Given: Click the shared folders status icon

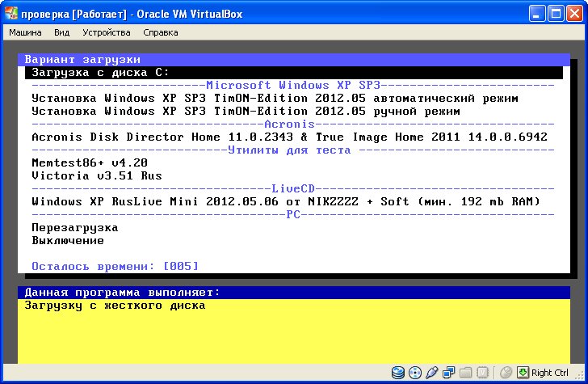Looking at the screenshot, I should 465,373.
